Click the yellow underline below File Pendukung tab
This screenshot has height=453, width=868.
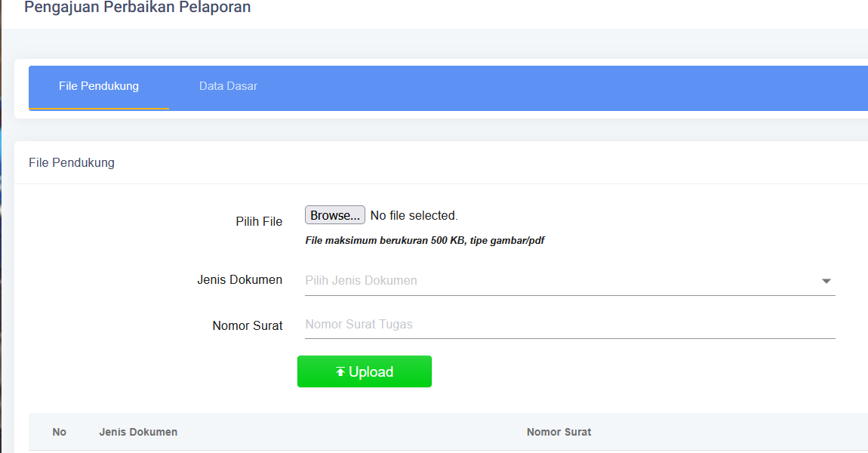click(x=99, y=109)
